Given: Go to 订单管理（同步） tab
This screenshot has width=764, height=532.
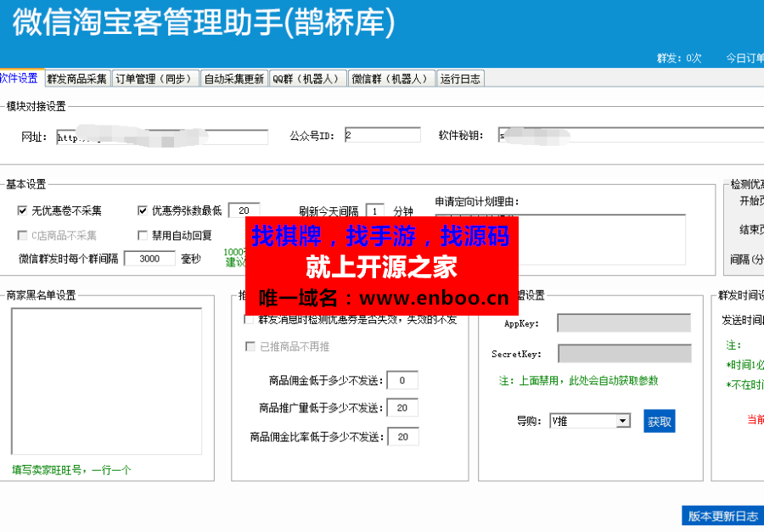Looking at the screenshot, I should [x=155, y=79].
